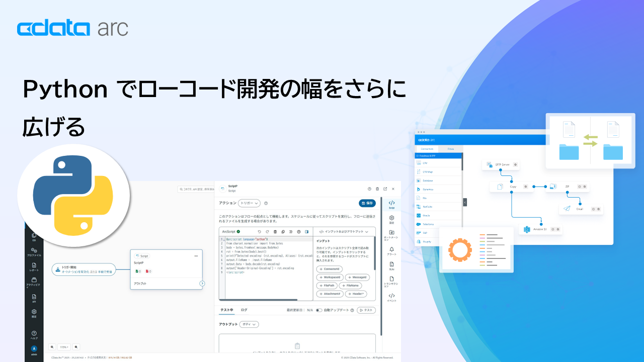Click the connector search field
This screenshot has height=362, width=644.
[x=196, y=189]
